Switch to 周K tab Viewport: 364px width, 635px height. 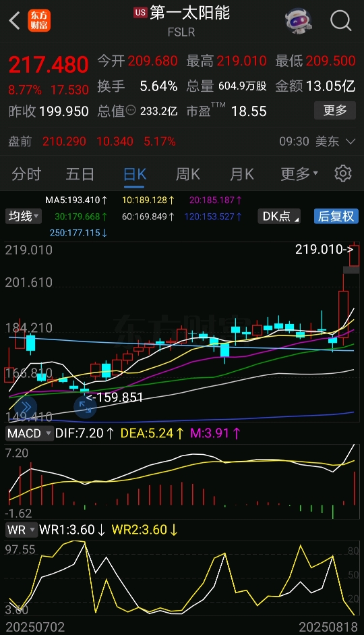[187, 174]
